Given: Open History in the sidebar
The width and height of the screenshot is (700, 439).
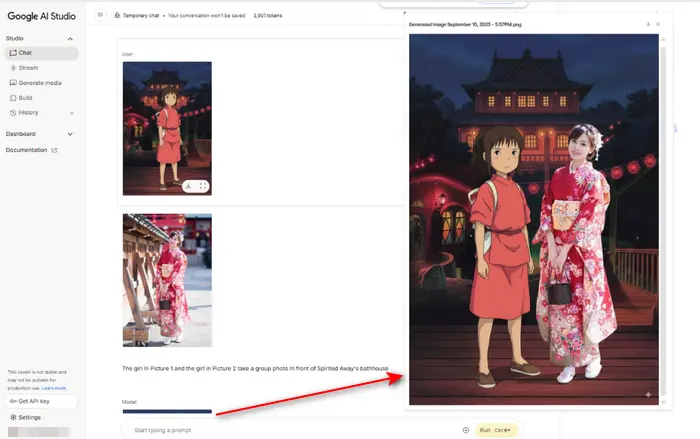Looking at the screenshot, I should (x=25, y=113).
